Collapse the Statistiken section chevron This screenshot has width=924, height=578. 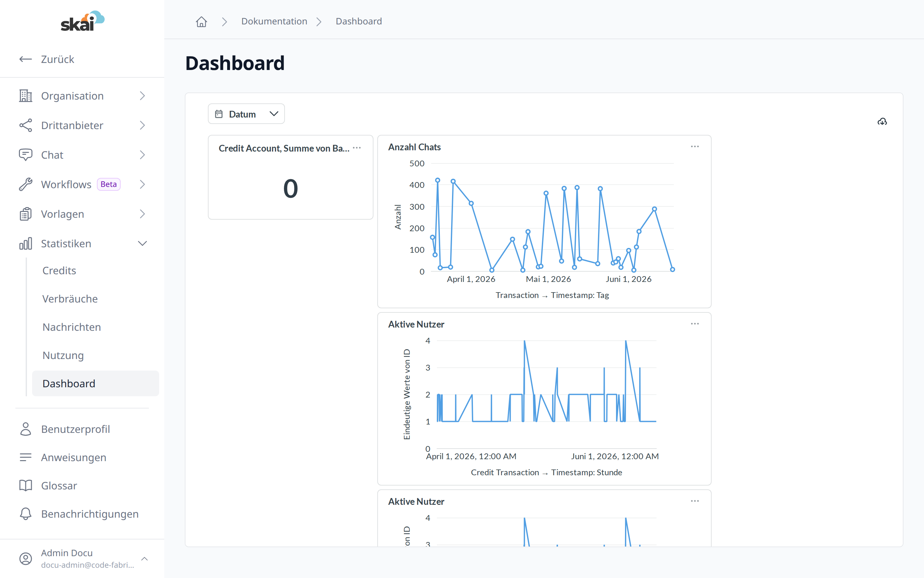142,243
